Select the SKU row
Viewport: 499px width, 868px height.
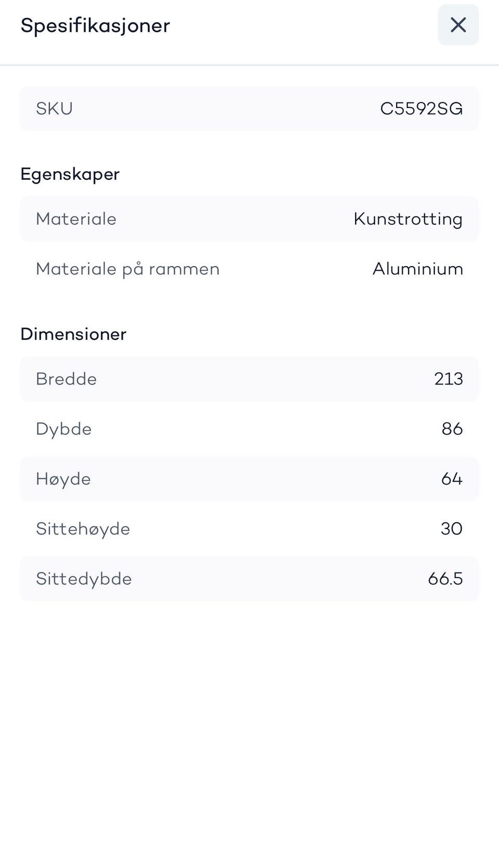point(249,109)
